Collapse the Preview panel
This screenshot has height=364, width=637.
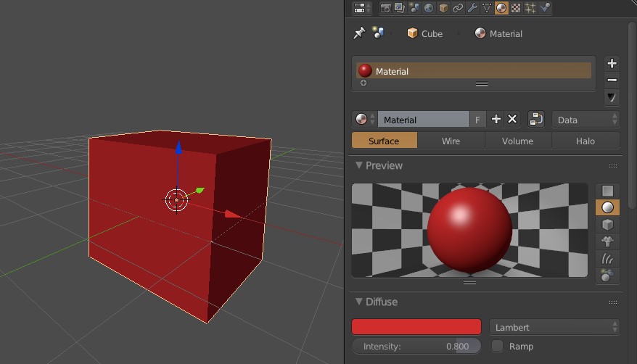click(x=358, y=165)
